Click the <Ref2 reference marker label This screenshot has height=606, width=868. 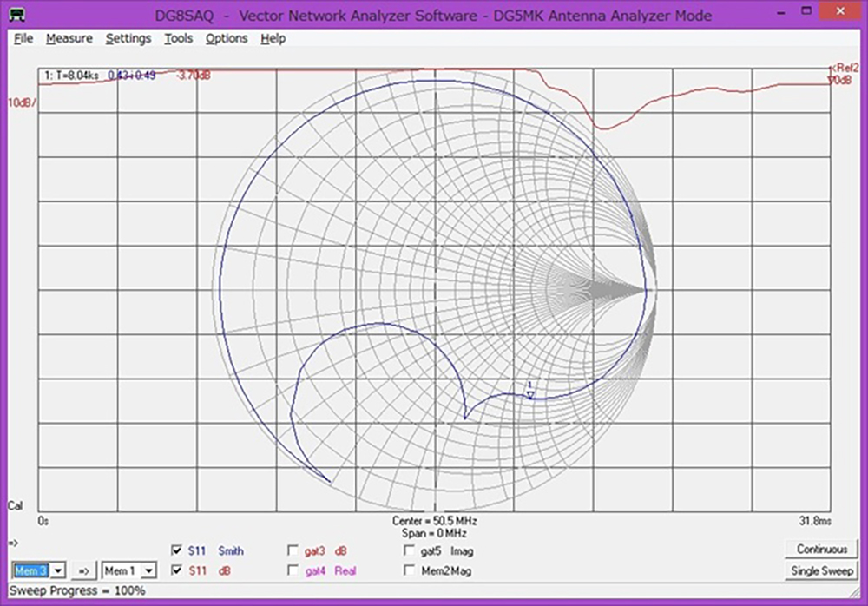[x=845, y=68]
